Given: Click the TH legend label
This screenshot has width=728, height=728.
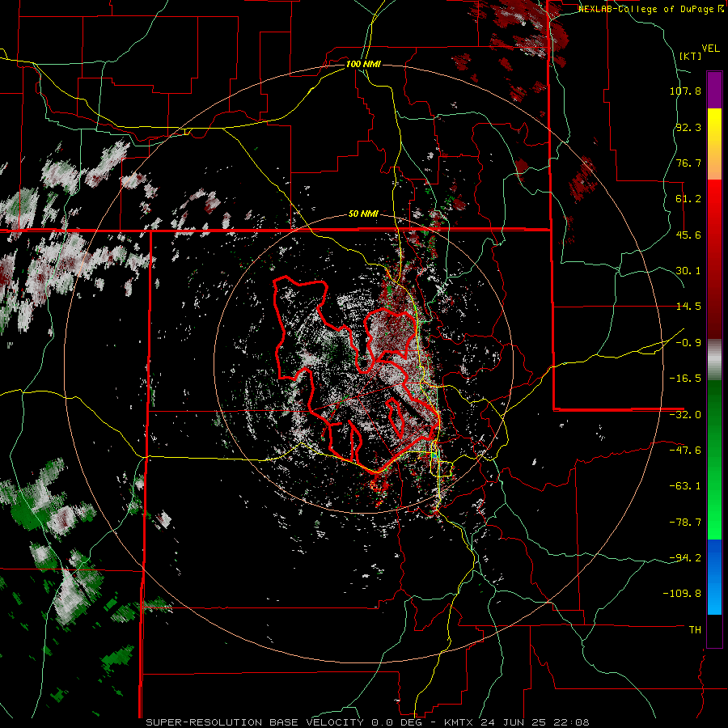Looking at the screenshot, I should point(695,630).
